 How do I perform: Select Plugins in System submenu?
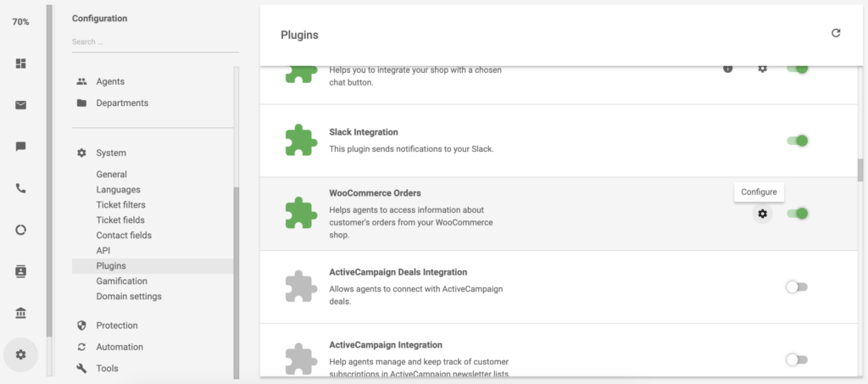click(153, 266)
